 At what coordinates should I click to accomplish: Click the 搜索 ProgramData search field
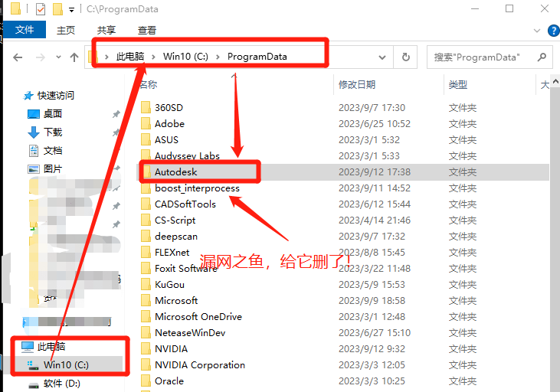pyautogui.click(x=479, y=57)
